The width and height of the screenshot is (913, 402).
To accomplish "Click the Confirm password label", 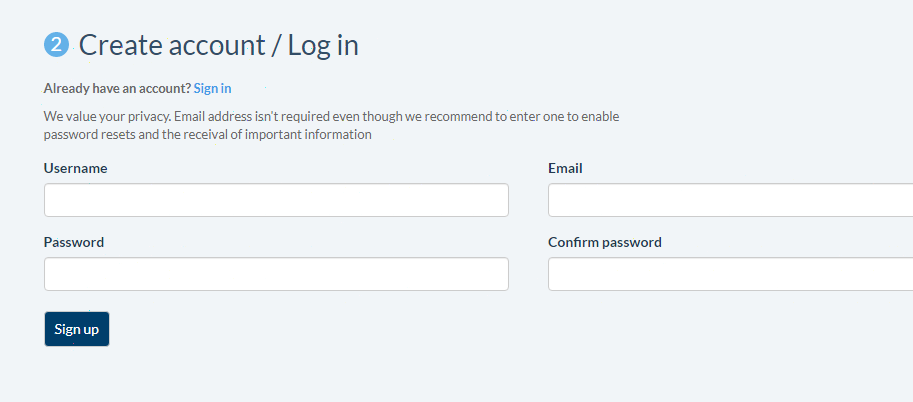I will click(605, 242).
